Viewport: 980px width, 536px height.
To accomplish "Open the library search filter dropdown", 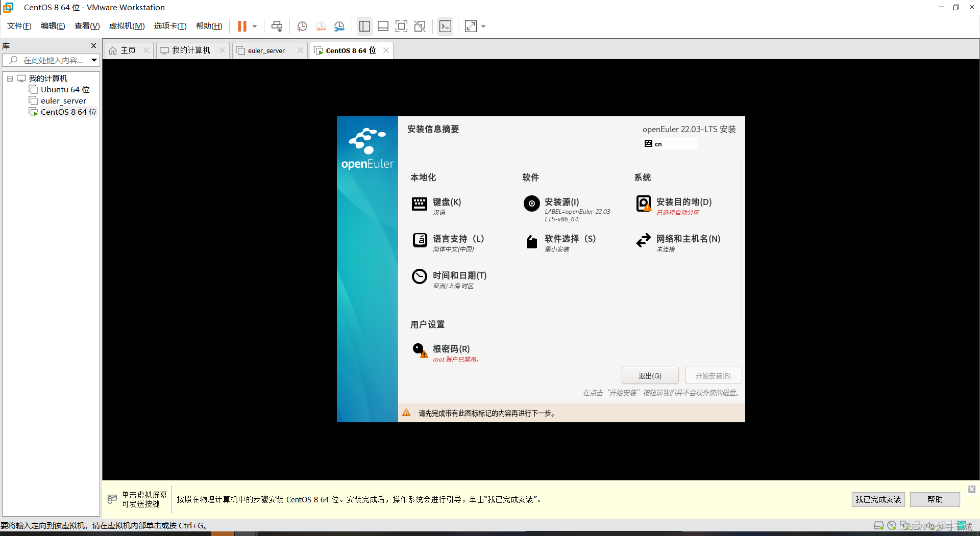I will (94, 60).
